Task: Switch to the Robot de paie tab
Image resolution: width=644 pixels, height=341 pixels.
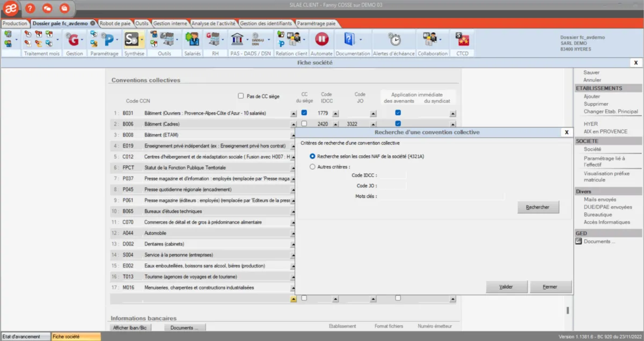Action: pos(115,24)
